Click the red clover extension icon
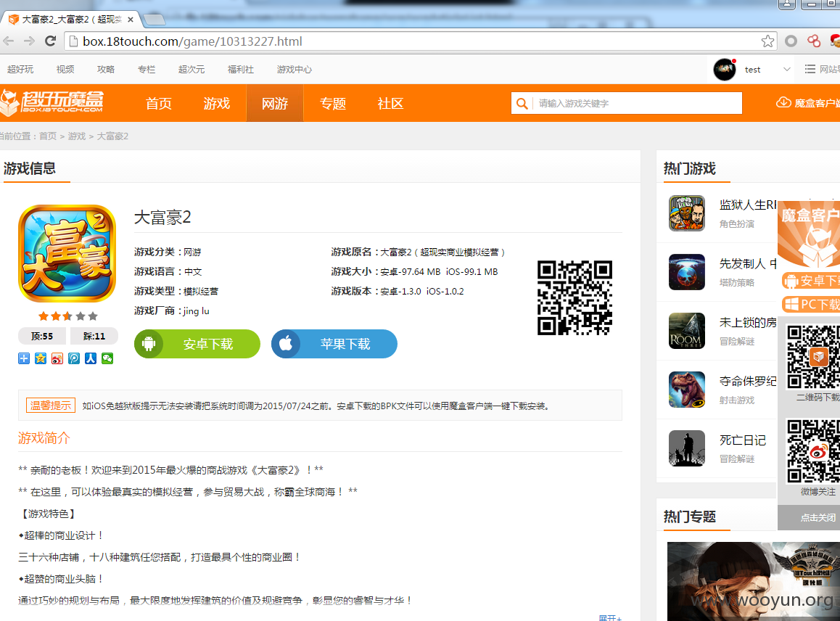This screenshot has width=840, height=621. click(x=814, y=41)
